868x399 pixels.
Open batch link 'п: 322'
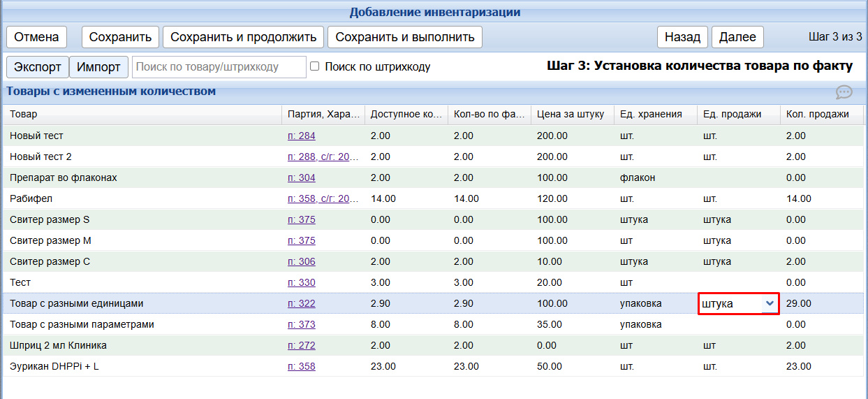(x=301, y=303)
